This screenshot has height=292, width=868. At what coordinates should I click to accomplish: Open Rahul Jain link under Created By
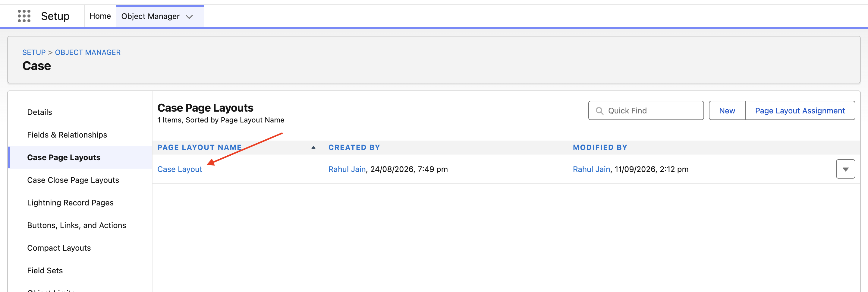click(347, 169)
